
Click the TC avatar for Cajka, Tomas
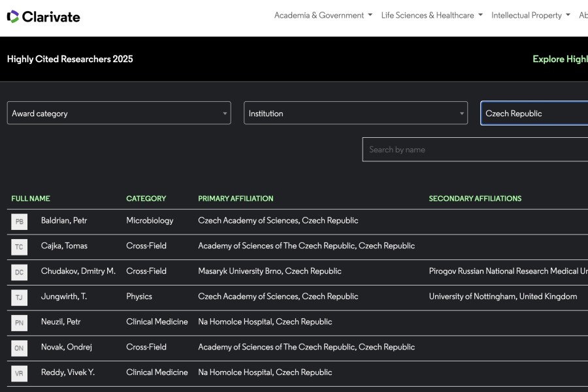tap(20, 247)
